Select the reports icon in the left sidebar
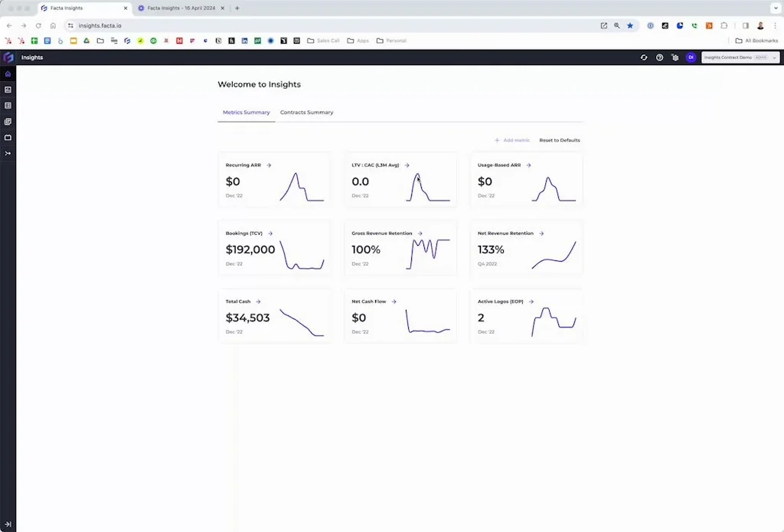This screenshot has width=784, height=532. click(x=8, y=105)
